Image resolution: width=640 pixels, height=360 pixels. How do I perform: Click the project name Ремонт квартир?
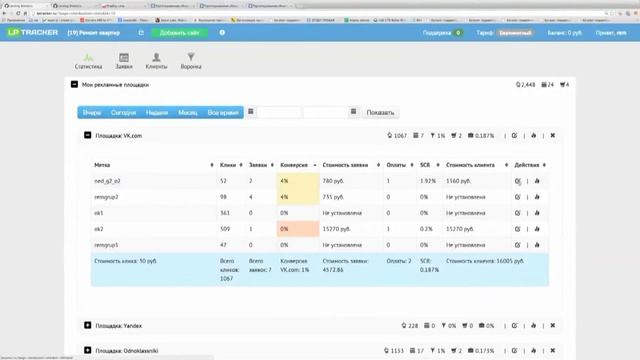click(x=94, y=33)
